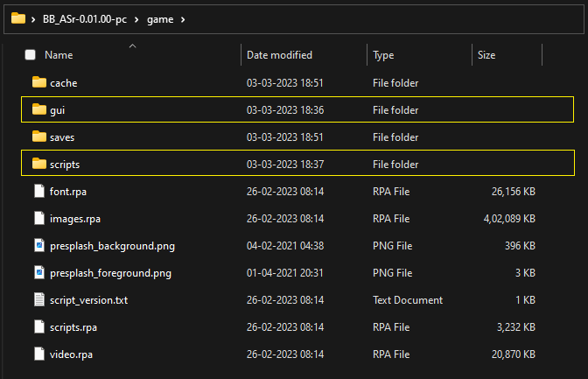The image size is (588, 379).
Task: Click the scripts folder icon
Action: (38, 165)
